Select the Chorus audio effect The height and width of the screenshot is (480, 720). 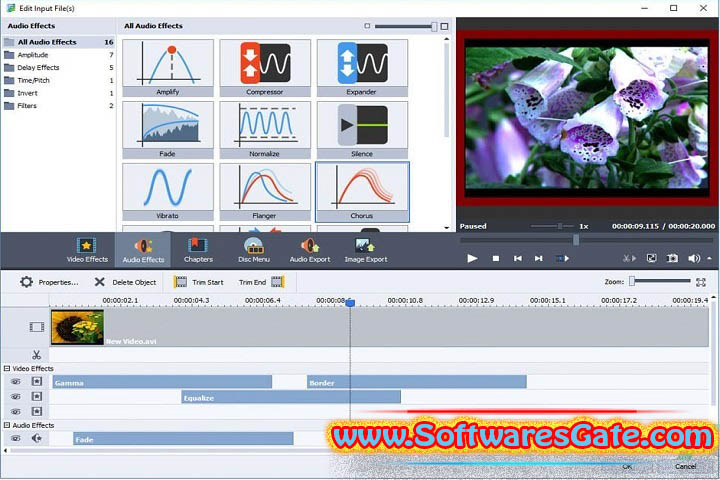[x=362, y=192]
